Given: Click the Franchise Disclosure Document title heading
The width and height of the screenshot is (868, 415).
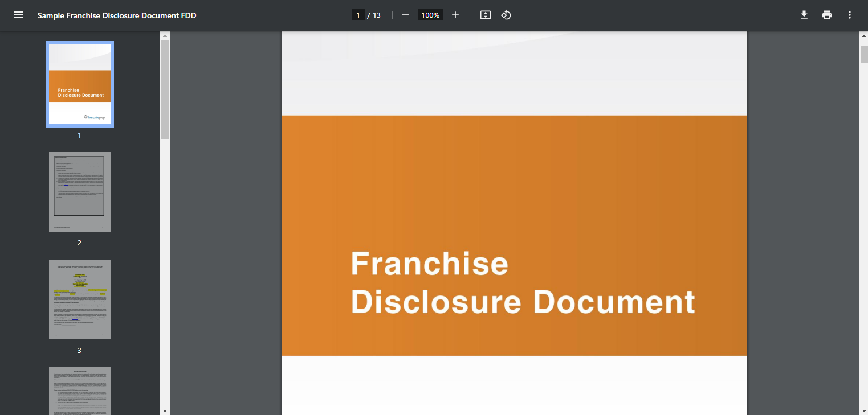Looking at the screenshot, I should click(522, 282).
